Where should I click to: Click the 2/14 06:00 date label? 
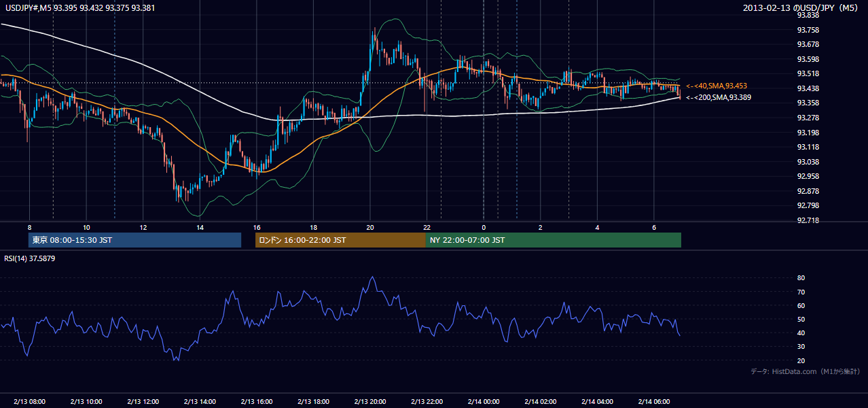[x=654, y=402]
